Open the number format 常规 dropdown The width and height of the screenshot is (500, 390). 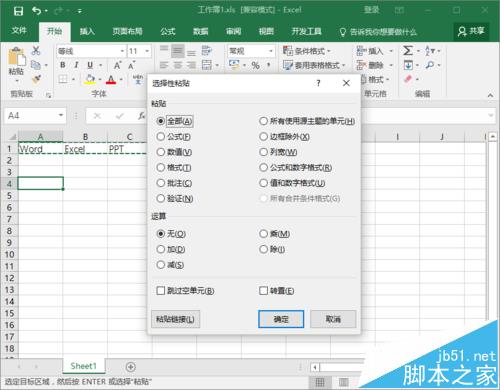pyautogui.click(x=271, y=51)
